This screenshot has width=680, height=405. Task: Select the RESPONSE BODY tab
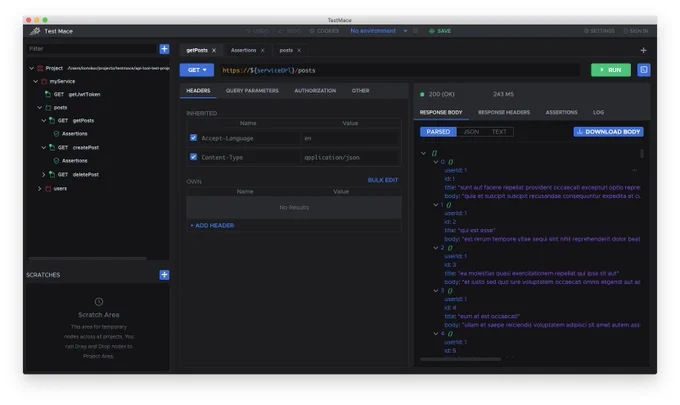[441, 112]
